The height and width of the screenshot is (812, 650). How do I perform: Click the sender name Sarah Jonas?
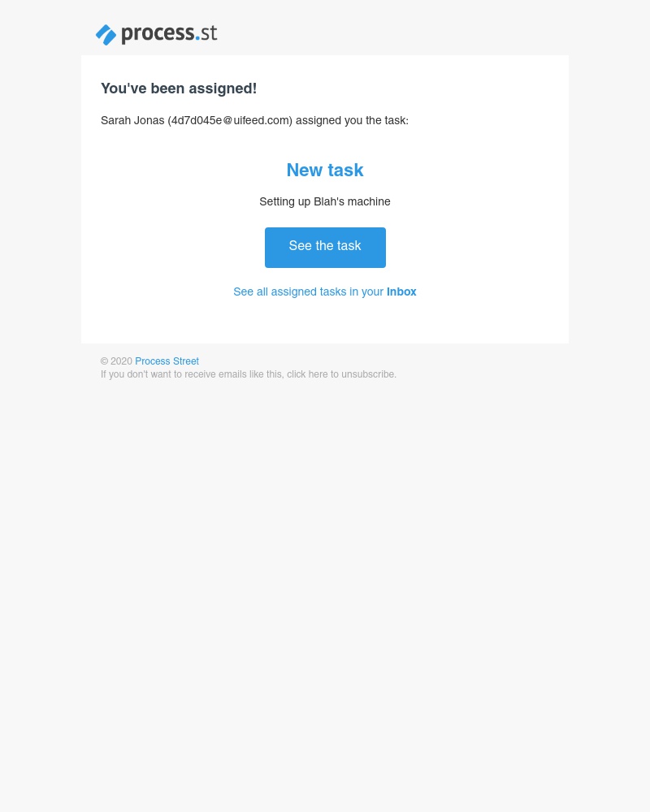pyautogui.click(x=132, y=120)
